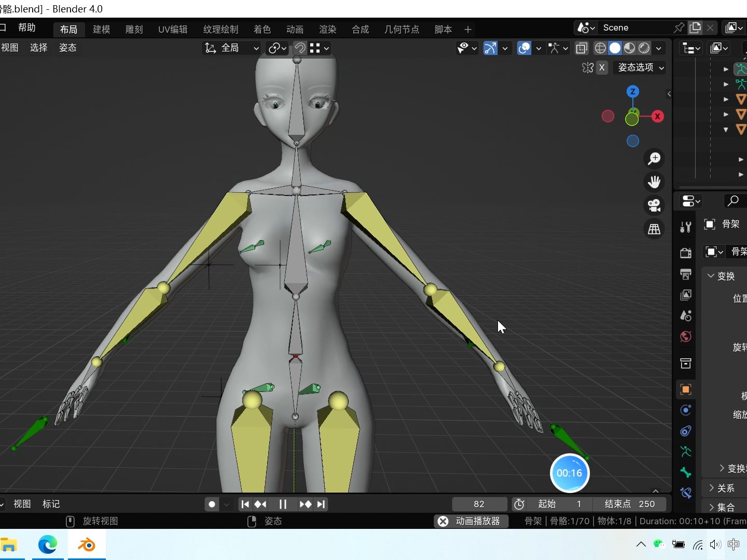Open the 几何节点 workspace tab
747x560 pixels.
click(x=402, y=30)
